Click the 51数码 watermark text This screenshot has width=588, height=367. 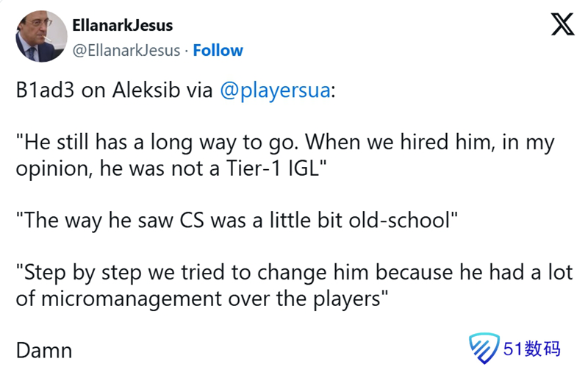point(532,348)
